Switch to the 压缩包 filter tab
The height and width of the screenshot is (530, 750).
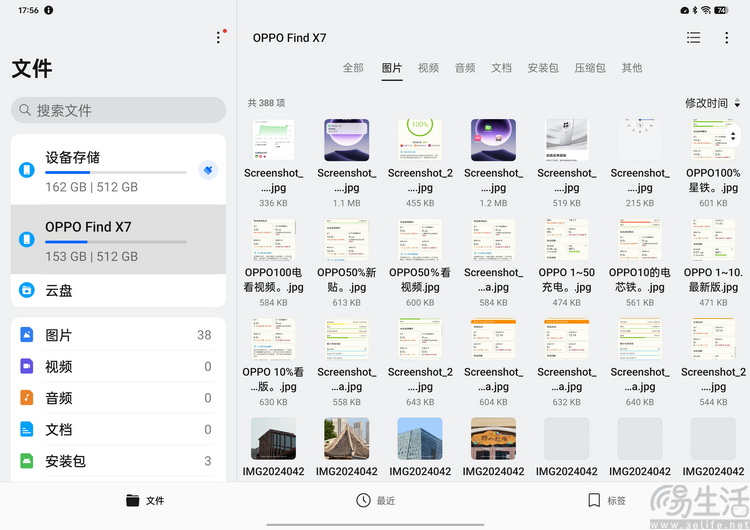pyautogui.click(x=590, y=68)
